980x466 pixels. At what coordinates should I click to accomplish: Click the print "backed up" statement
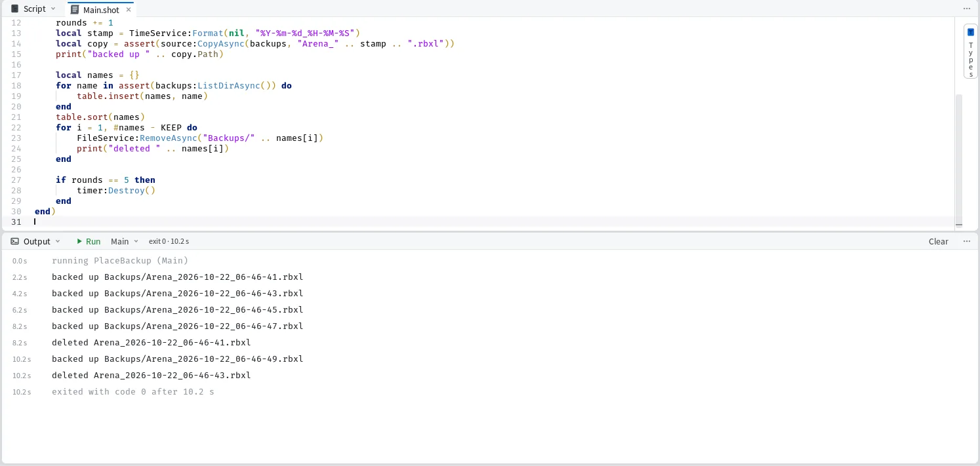pyautogui.click(x=140, y=54)
